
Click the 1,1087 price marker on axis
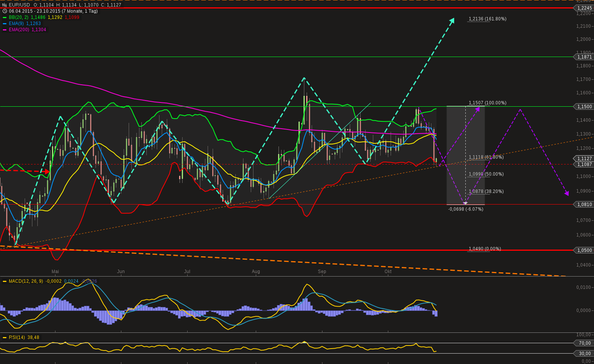584,164
